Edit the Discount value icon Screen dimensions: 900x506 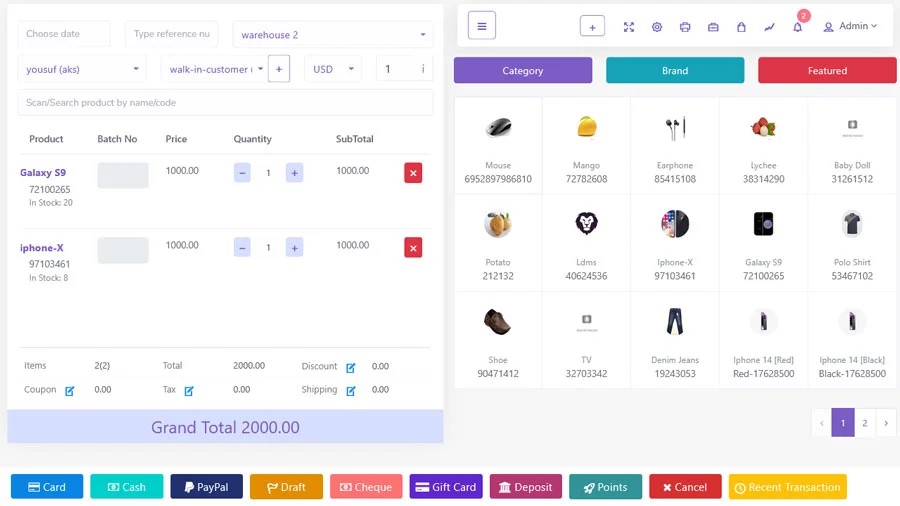351,367
